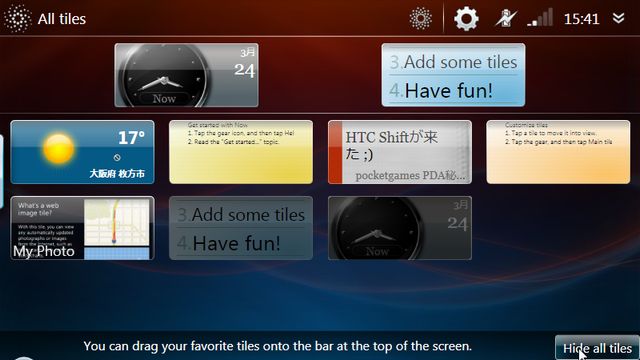Select the weather tile showing 17°
Viewport: 640px width, 360px height.
coord(82,152)
